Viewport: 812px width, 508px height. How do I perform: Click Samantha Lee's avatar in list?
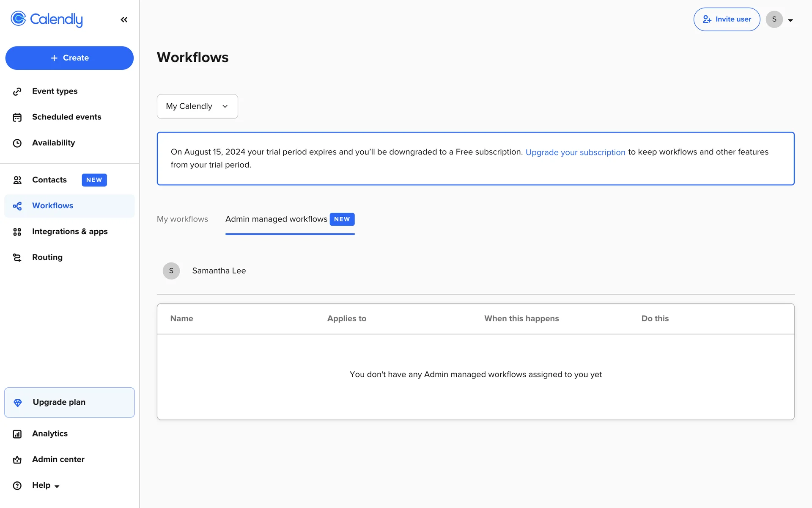click(171, 271)
